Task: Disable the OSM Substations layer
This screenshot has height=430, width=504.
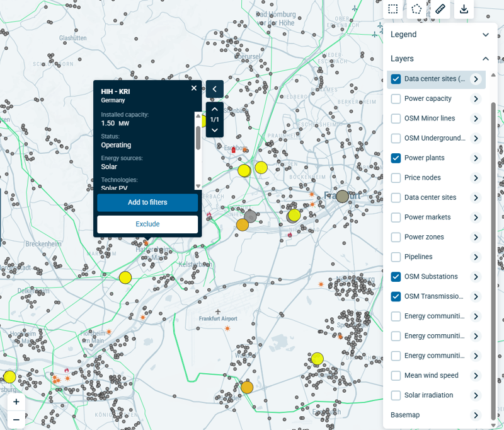Action: (396, 277)
